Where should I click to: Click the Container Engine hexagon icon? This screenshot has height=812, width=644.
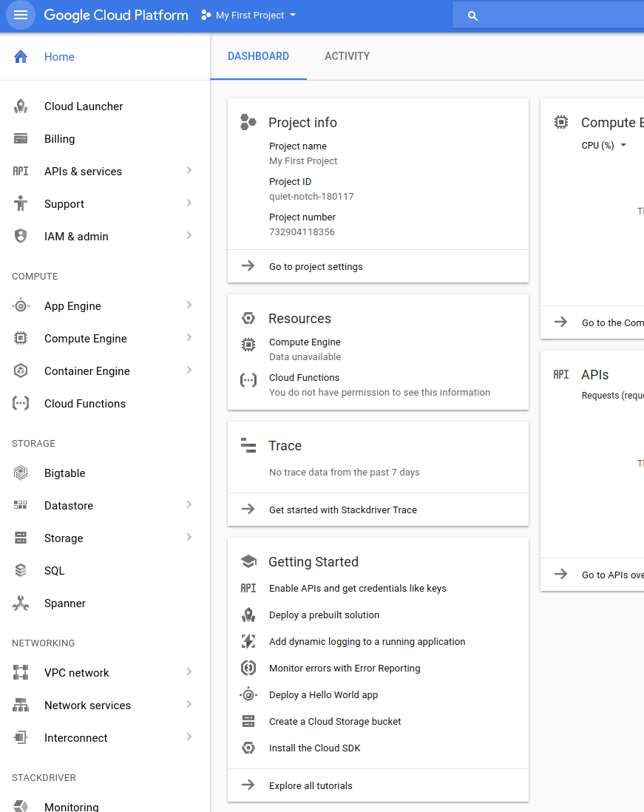[21, 371]
